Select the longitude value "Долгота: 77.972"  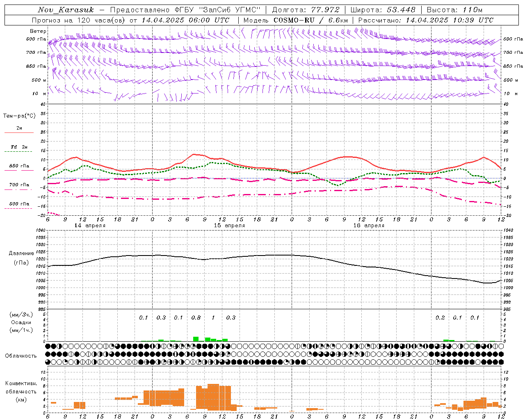click(x=306, y=10)
